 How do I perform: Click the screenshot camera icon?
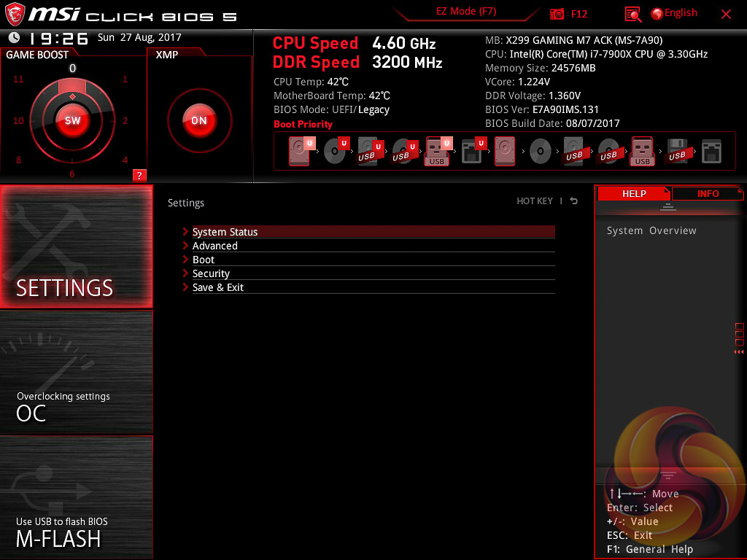[557, 14]
